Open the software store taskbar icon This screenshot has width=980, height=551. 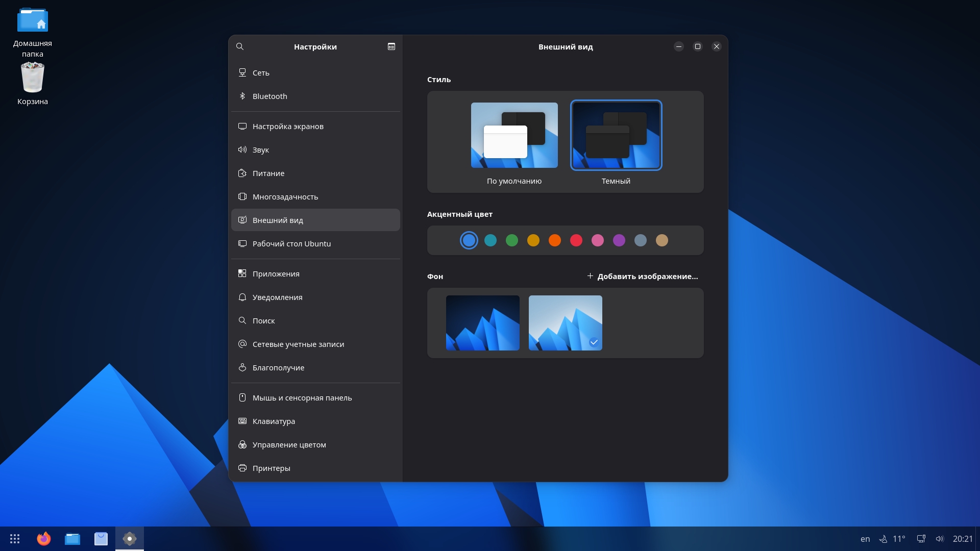(101, 539)
